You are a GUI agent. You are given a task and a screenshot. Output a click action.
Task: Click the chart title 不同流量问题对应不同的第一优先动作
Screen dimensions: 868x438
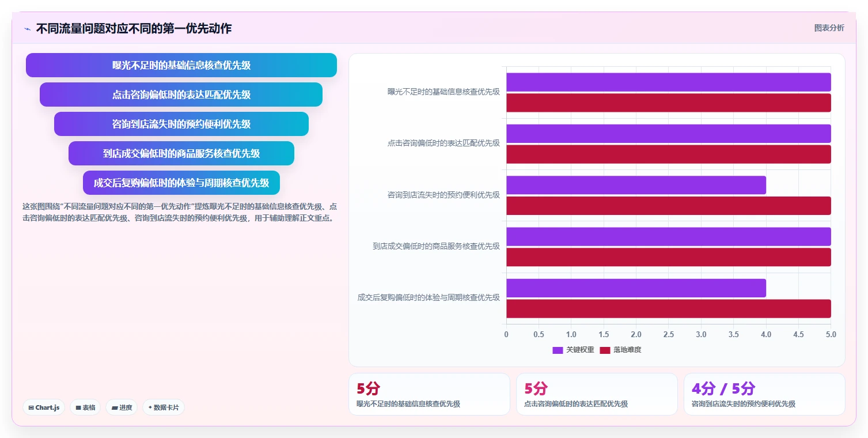click(134, 28)
